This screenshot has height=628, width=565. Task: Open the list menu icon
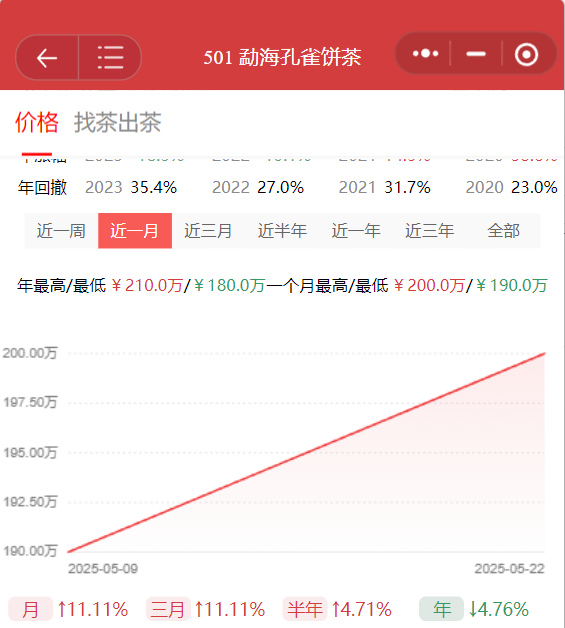111,57
